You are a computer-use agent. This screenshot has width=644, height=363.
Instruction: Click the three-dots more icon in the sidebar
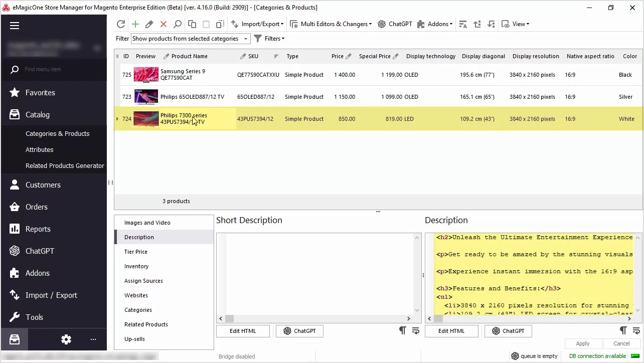click(x=93, y=339)
